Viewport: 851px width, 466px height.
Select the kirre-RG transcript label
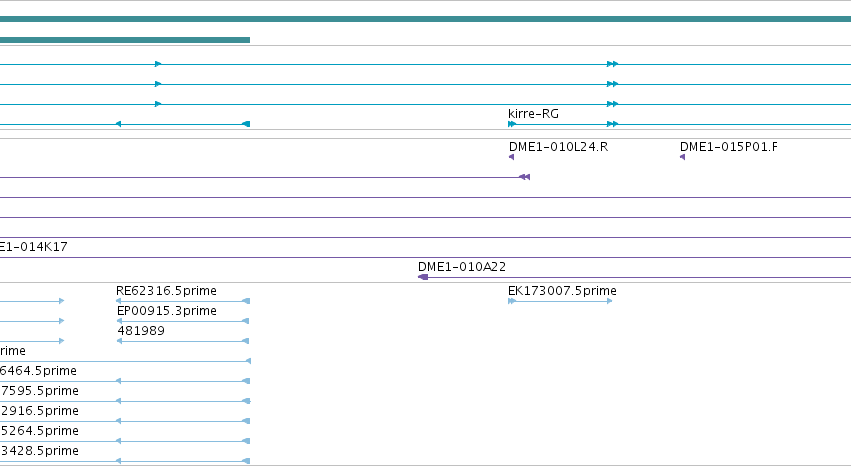pos(533,114)
